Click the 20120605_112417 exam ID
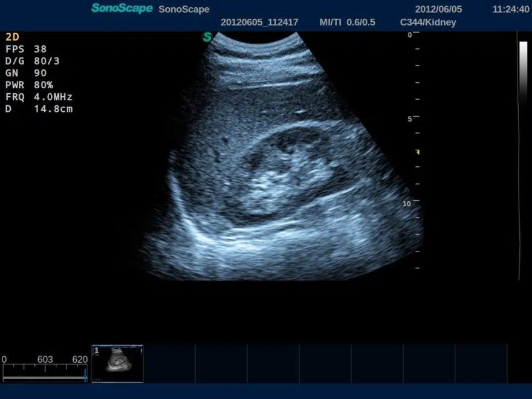This screenshot has height=399, width=532. (x=259, y=22)
